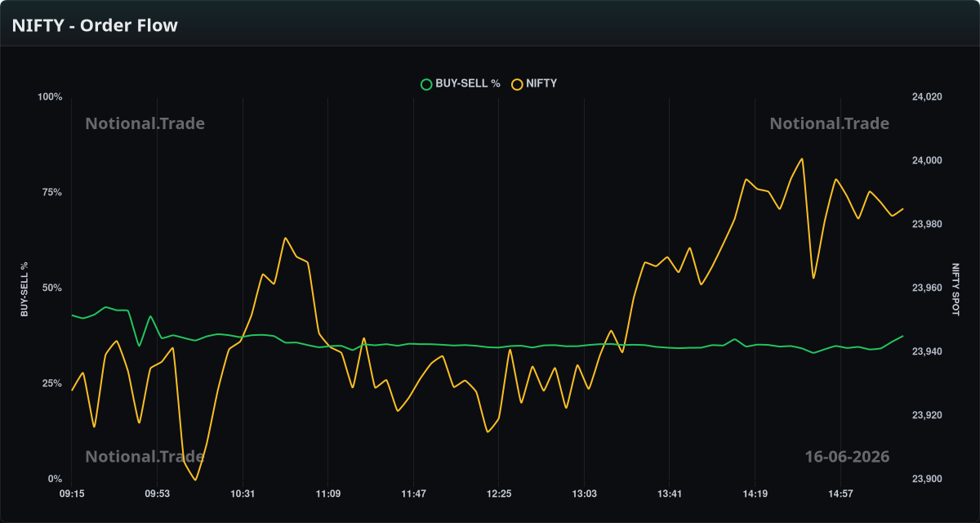
Task: Click the 50% left axis label
Action: (52, 288)
